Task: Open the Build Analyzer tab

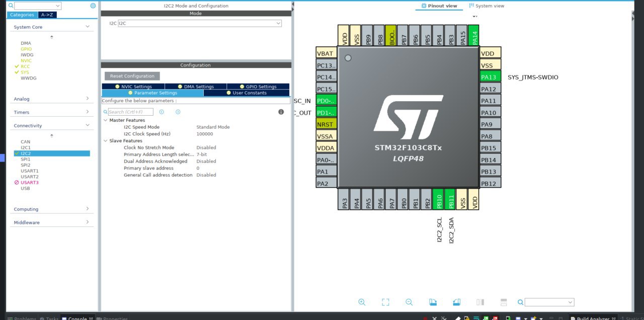Action: pyautogui.click(x=593, y=318)
